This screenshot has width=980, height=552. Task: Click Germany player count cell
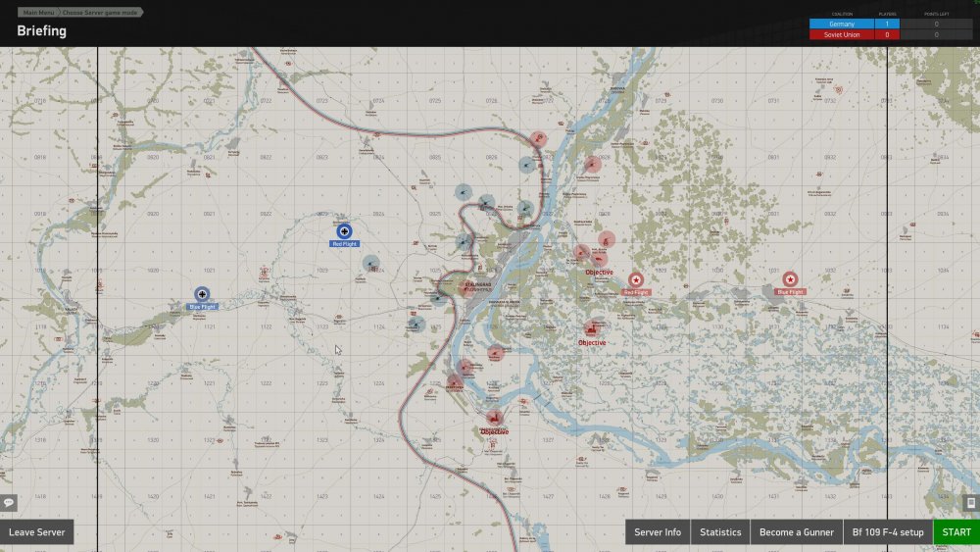click(x=887, y=24)
